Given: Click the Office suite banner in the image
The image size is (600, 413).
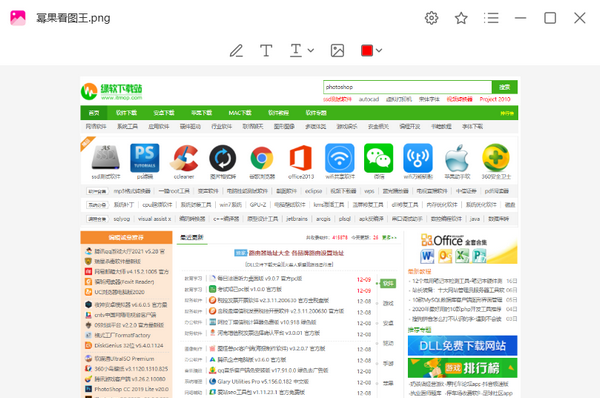Looking at the screenshot, I should click(462, 248).
